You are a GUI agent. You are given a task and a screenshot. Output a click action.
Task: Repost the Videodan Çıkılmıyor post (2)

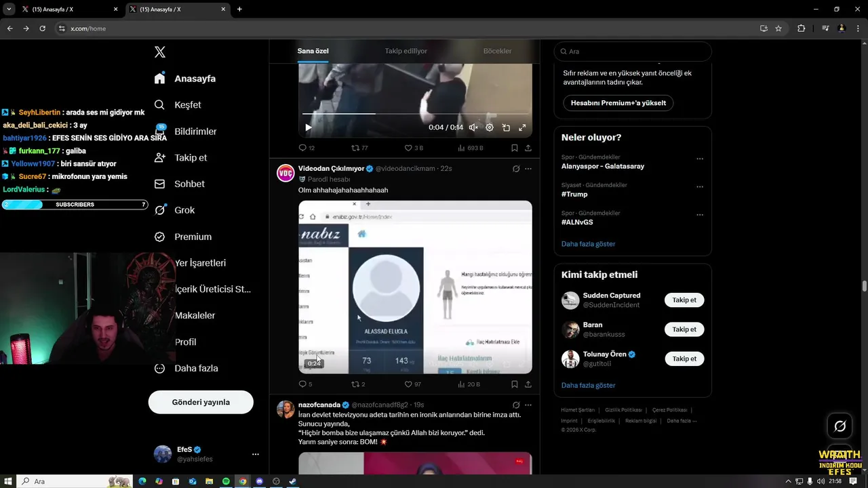(358, 384)
